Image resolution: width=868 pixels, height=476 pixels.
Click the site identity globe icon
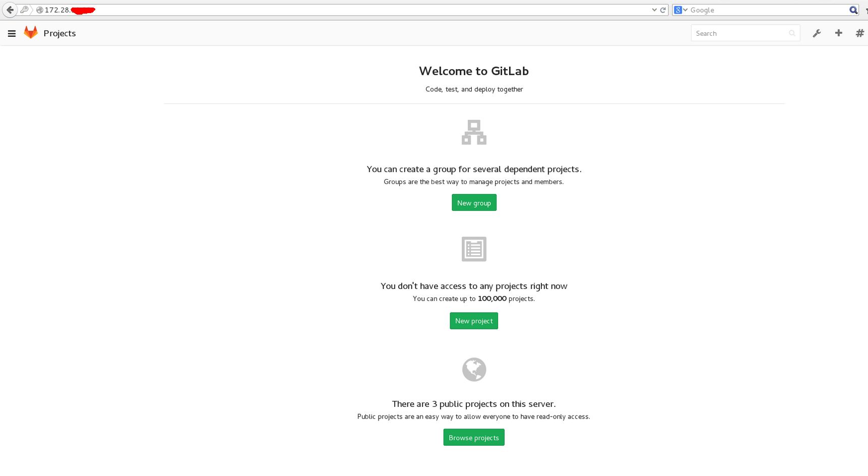tap(39, 10)
